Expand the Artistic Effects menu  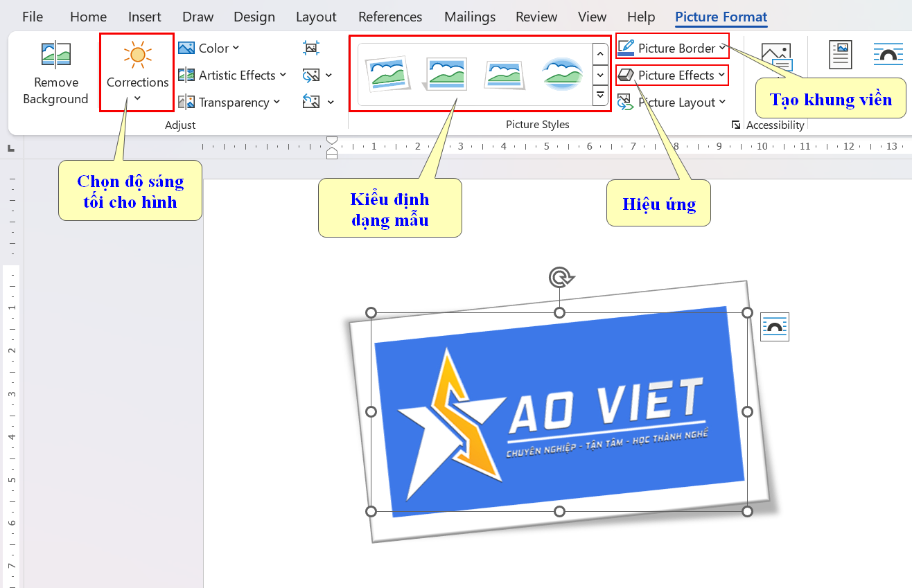click(232, 75)
